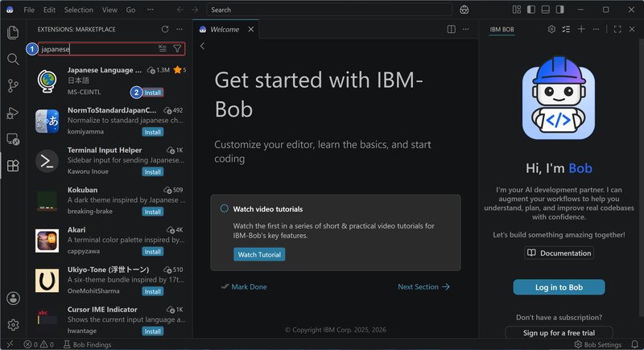Image resolution: width=644 pixels, height=350 pixels.
Task: Open the Source Control view
Action: coord(13,86)
